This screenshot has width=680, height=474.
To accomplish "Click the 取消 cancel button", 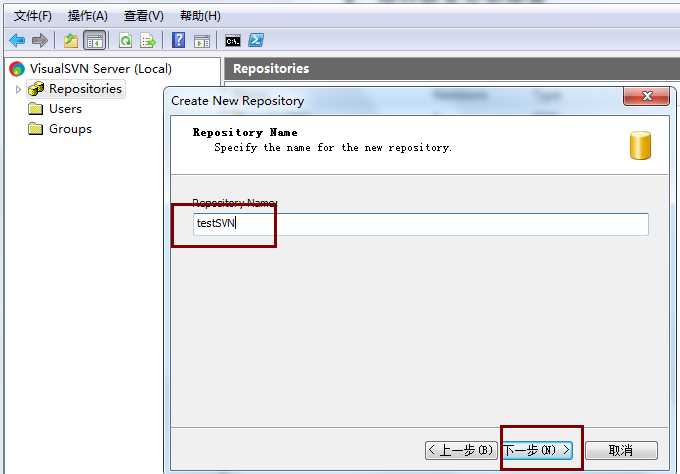I will point(621,450).
